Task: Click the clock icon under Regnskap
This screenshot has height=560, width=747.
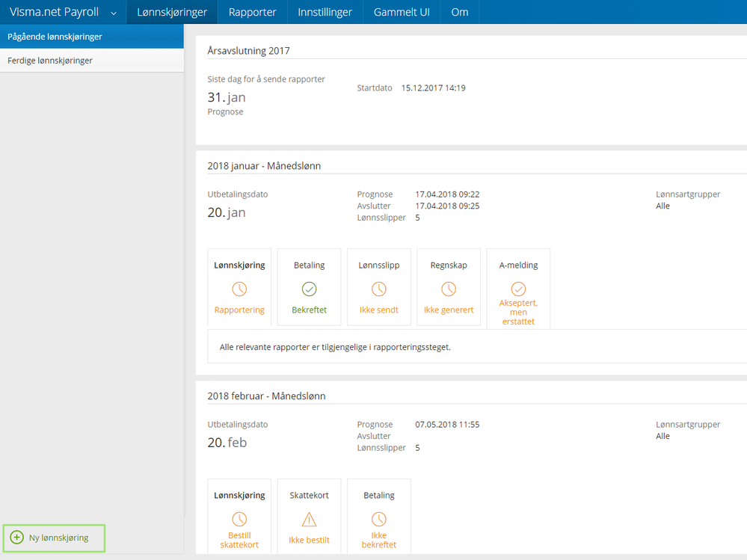Action: [x=449, y=289]
